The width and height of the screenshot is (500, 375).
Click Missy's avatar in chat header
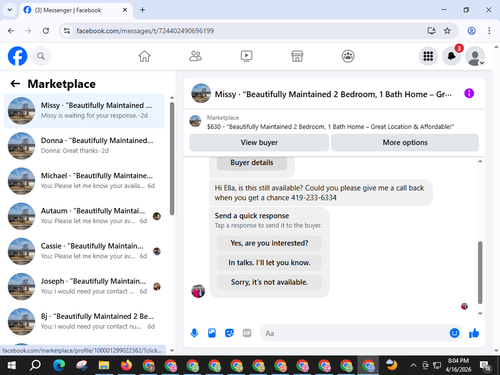point(201,93)
